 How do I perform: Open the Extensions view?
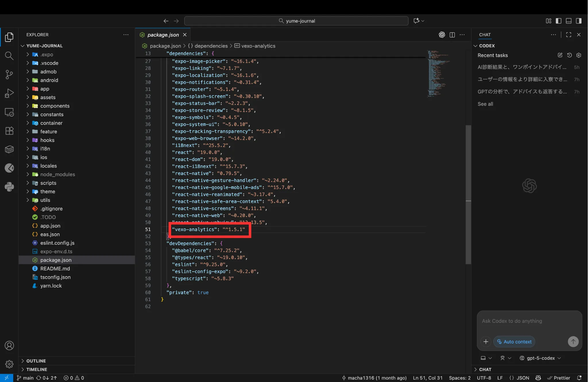click(9, 131)
